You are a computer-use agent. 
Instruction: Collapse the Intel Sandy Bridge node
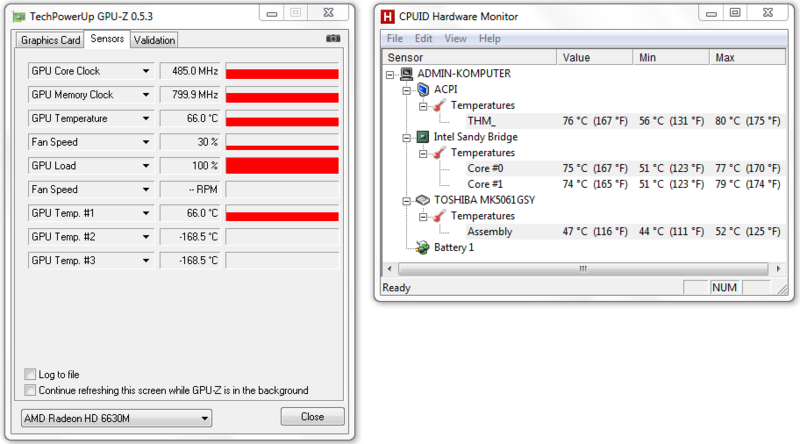pyautogui.click(x=407, y=138)
